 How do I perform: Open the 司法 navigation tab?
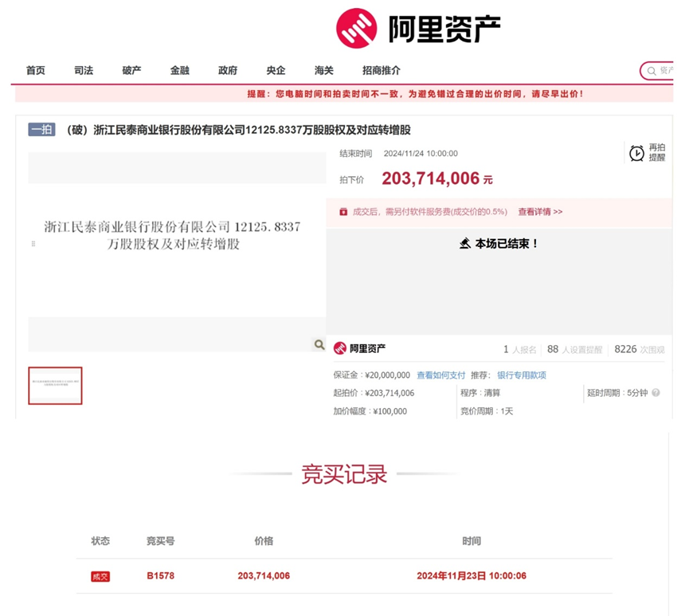pyautogui.click(x=84, y=70)
